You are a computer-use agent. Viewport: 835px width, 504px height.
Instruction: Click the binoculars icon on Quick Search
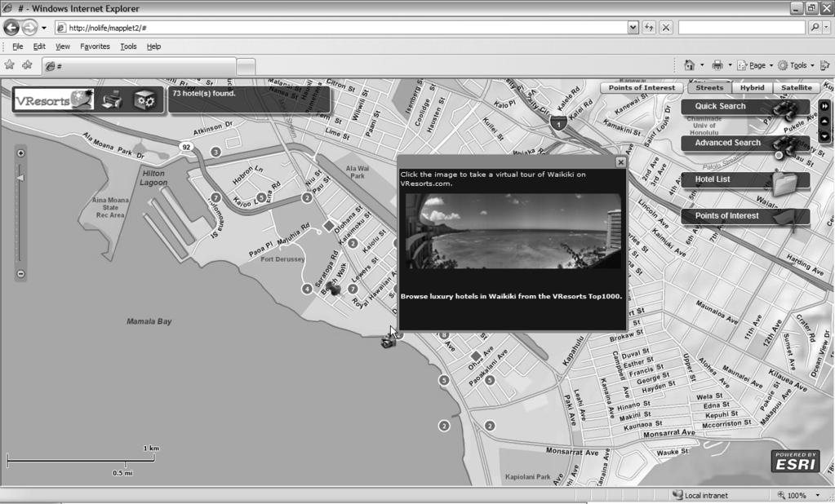(x=785, y=109)
